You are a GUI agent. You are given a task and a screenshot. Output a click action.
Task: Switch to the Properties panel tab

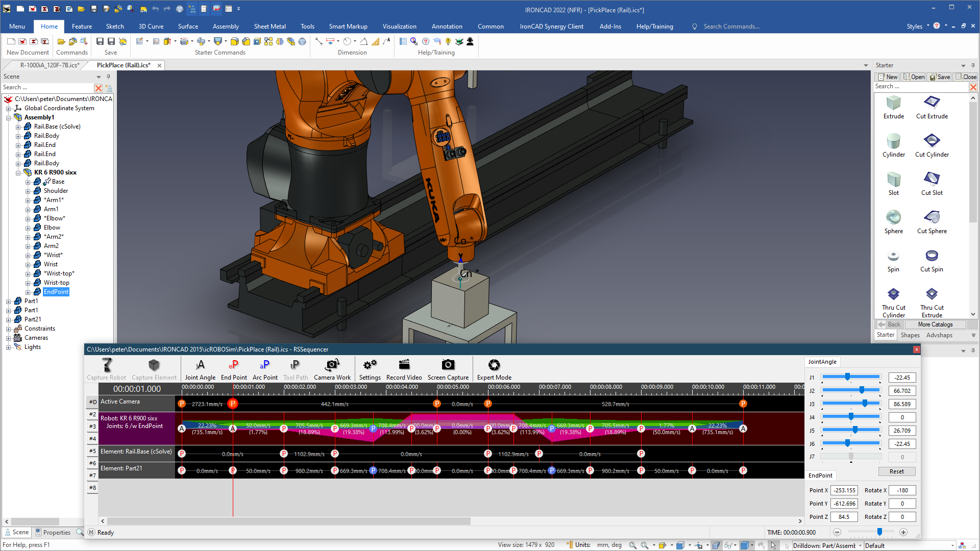click(53, 533)
